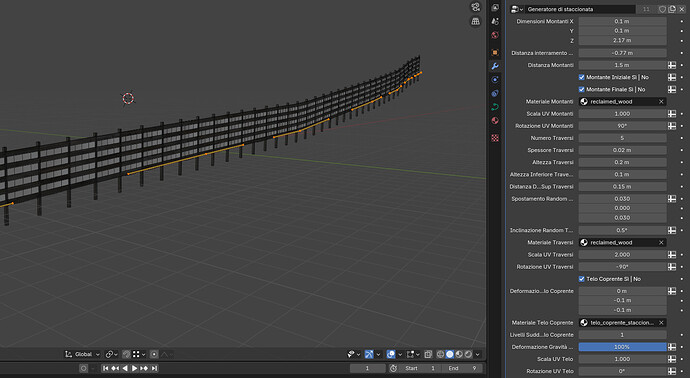
Task: Toggle auto keying record button
Action: coord(84,368)
